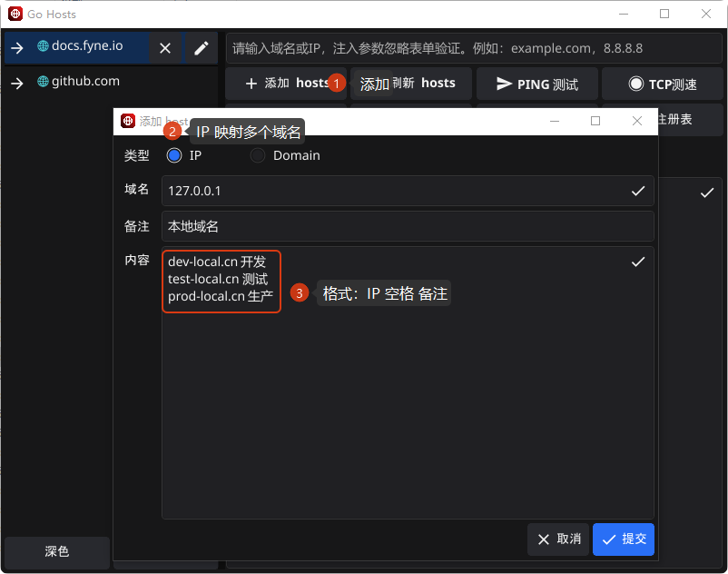Click the TCP测速 target icon
Screen dimensions: 728x574
click(635, 83)
